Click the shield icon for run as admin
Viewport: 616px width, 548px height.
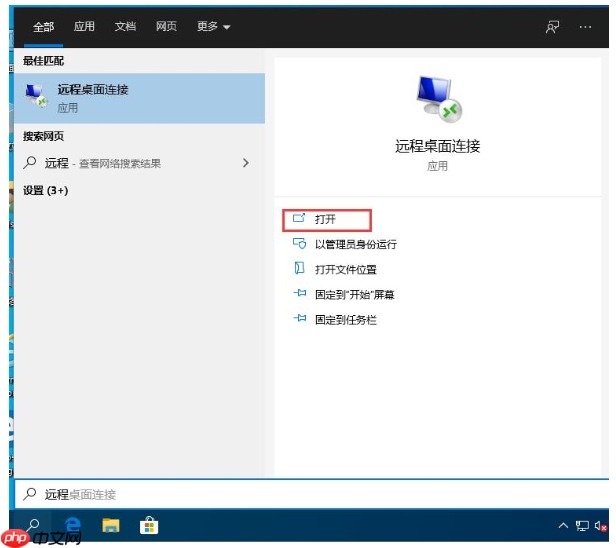coord(299,244)
